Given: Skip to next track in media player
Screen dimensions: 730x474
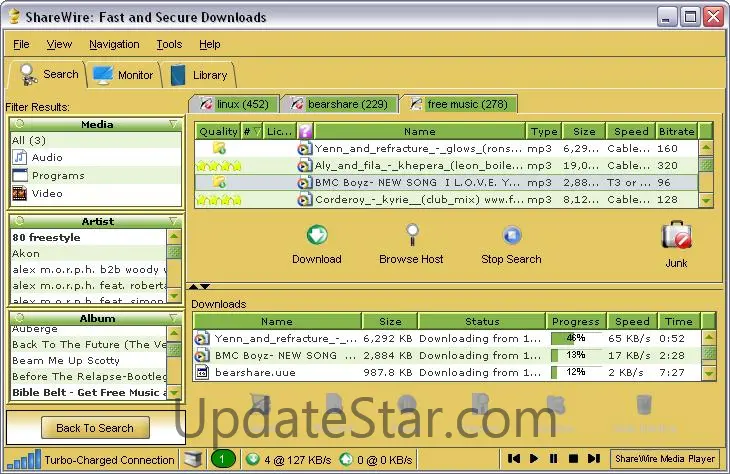Looking at the screenshot, I should [x=594, y=459].
